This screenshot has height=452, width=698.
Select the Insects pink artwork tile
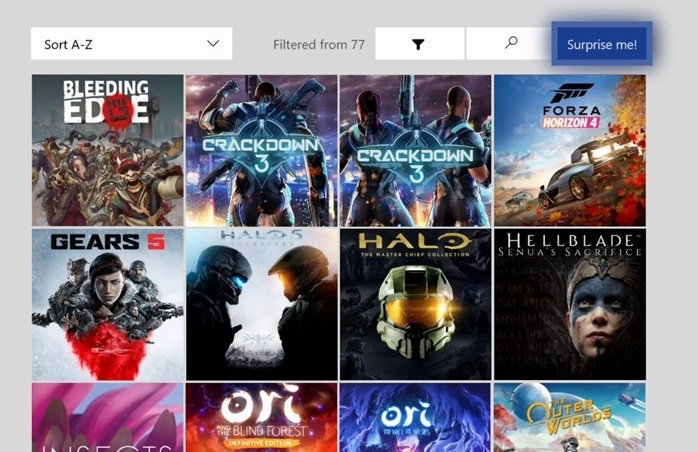tap(107, 417)
